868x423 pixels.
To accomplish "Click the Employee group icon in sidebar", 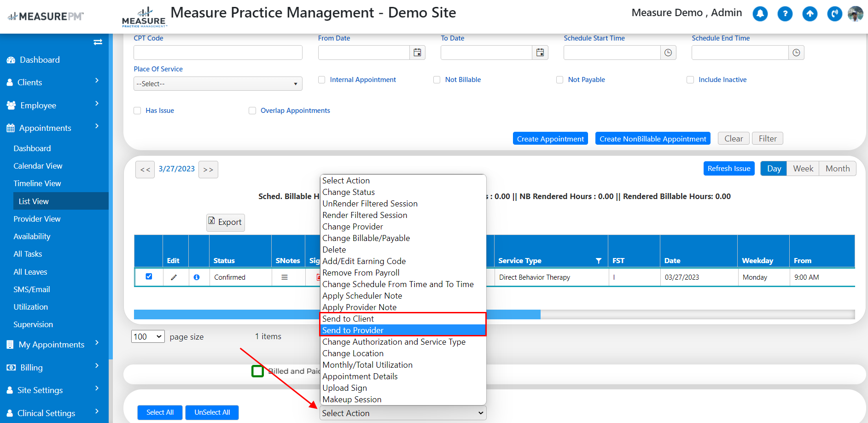I will tap(11, 106).
